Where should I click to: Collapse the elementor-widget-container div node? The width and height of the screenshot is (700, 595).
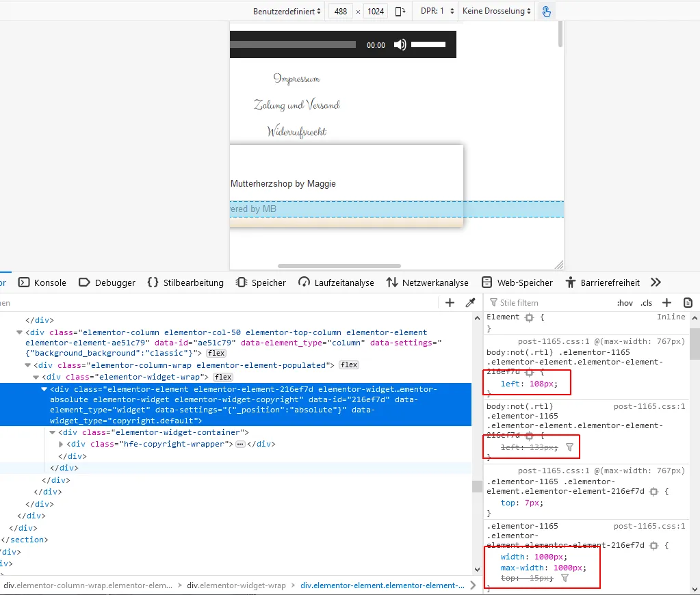pyautogui.click(x=53, y=432)
